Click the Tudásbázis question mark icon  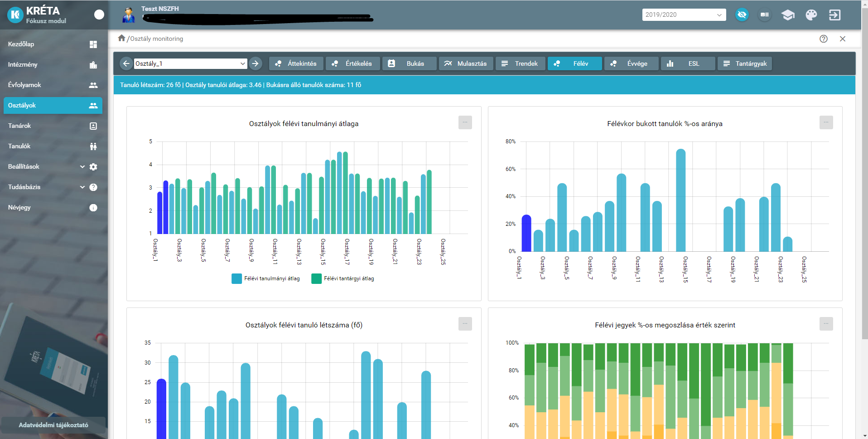tap(93, 187)
